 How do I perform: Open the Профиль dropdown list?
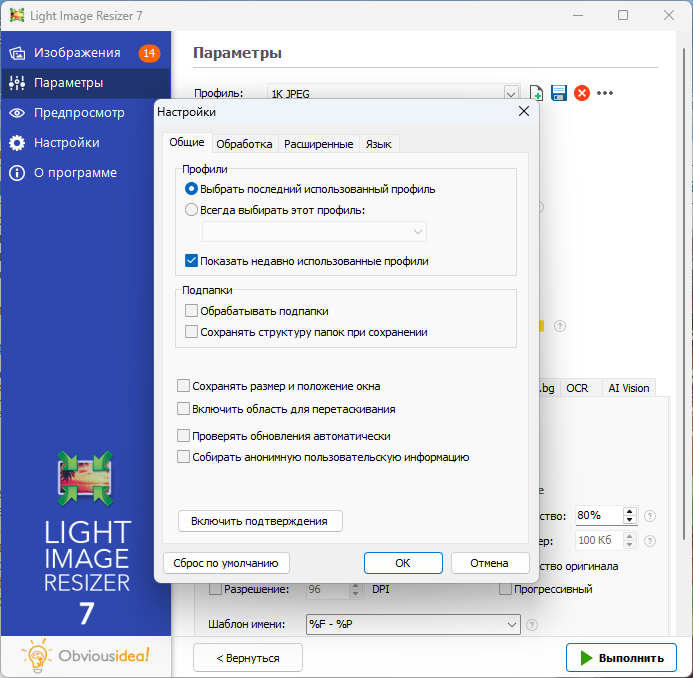click(512, 94)
